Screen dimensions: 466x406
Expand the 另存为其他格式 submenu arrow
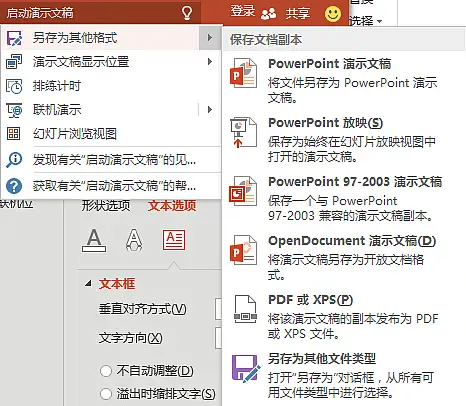pos(210,37)
